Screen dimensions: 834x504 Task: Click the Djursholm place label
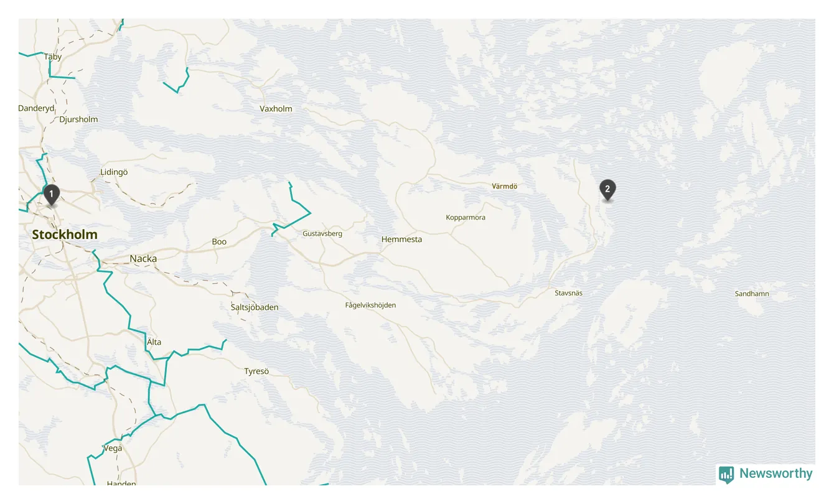click(x=78, y=119)
